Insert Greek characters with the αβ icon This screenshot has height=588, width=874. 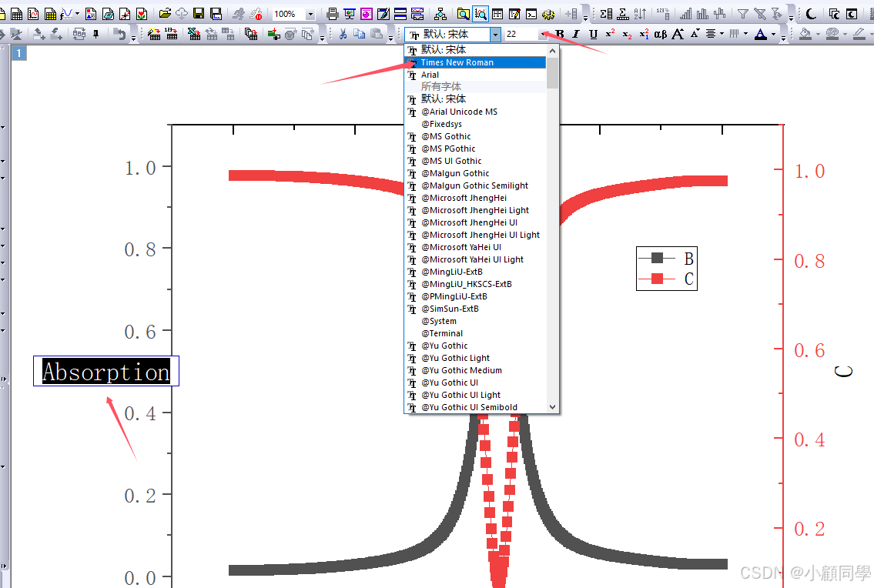[x=661, y=34]
